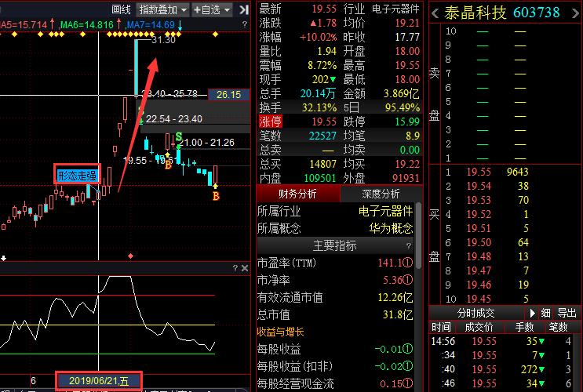Open the 指数叠加 dropdown
583x392 pixels.
point(163,9)
